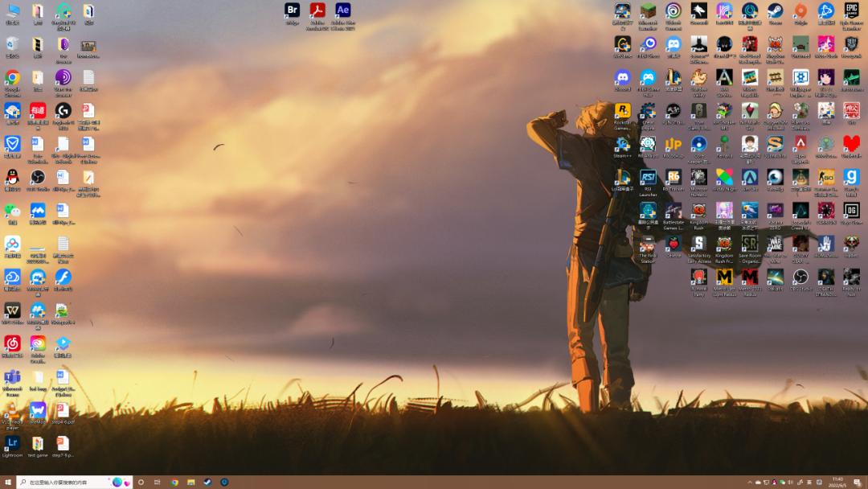Open Adobe Acrobat DC icon

tap(317, 11)
